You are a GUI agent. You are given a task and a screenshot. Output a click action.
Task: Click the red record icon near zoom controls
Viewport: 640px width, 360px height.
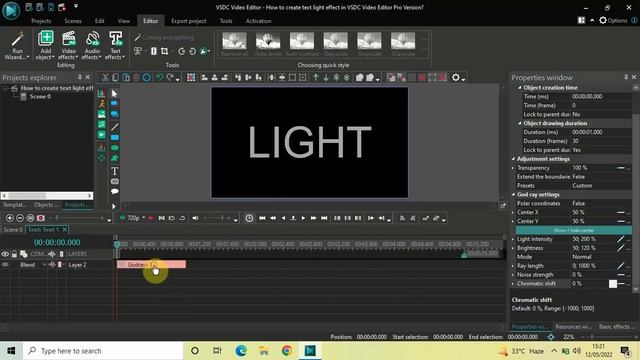pos(41,218)
